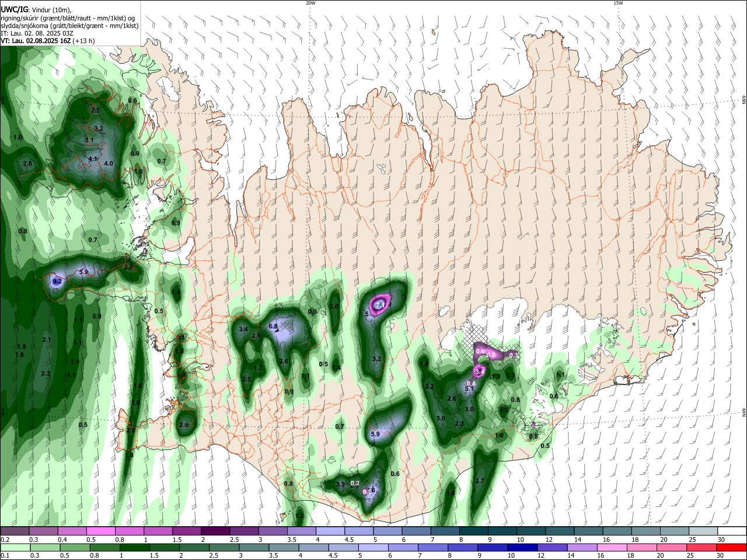Select the 4.1 value in the Westfjords cell
This screenshot has width=747, height=560.
coord(93,159)
